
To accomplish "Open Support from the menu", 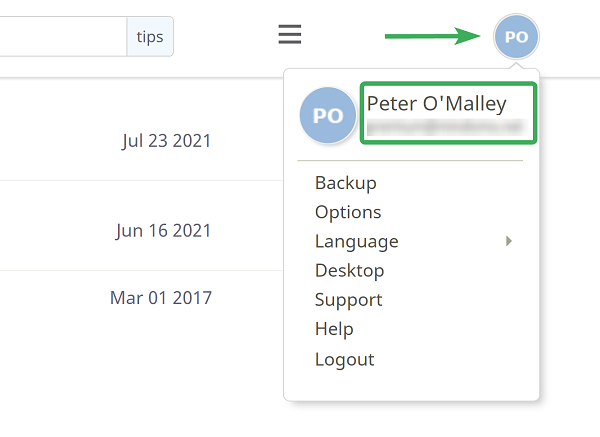I will pos(348,300).
